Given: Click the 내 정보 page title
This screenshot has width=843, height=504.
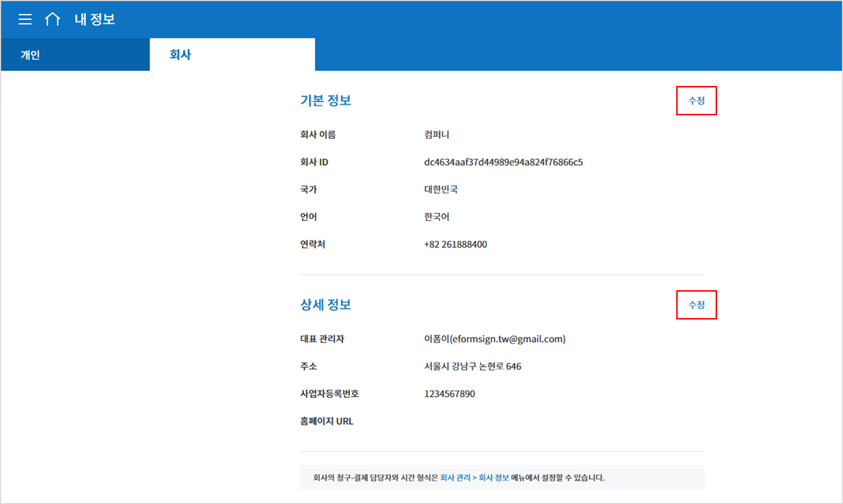Looking at the screenshot, I should (x=95, y=19).
